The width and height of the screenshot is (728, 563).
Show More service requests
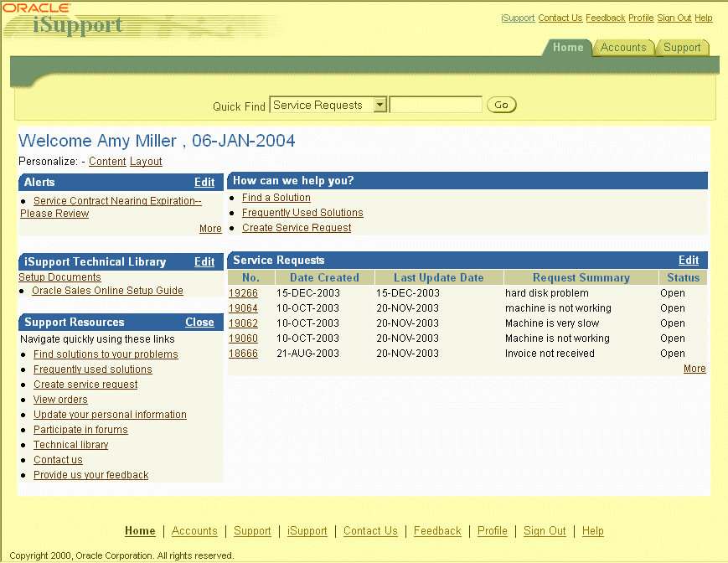pos(694,369)
